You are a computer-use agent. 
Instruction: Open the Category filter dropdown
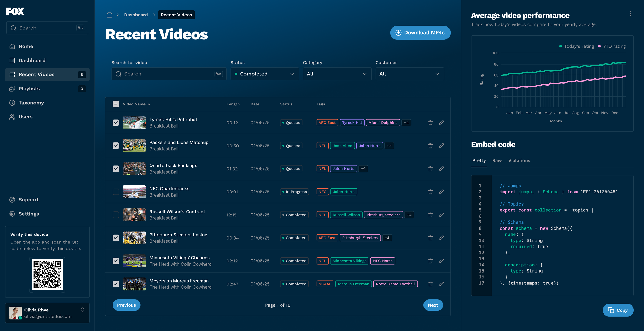point(337,74)
